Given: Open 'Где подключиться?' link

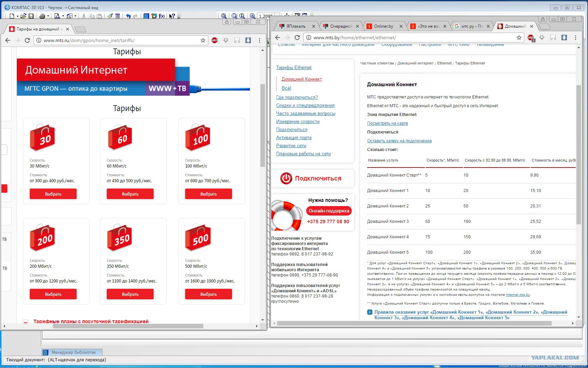Looking at the screenshot, I should [x=297, y=97].
